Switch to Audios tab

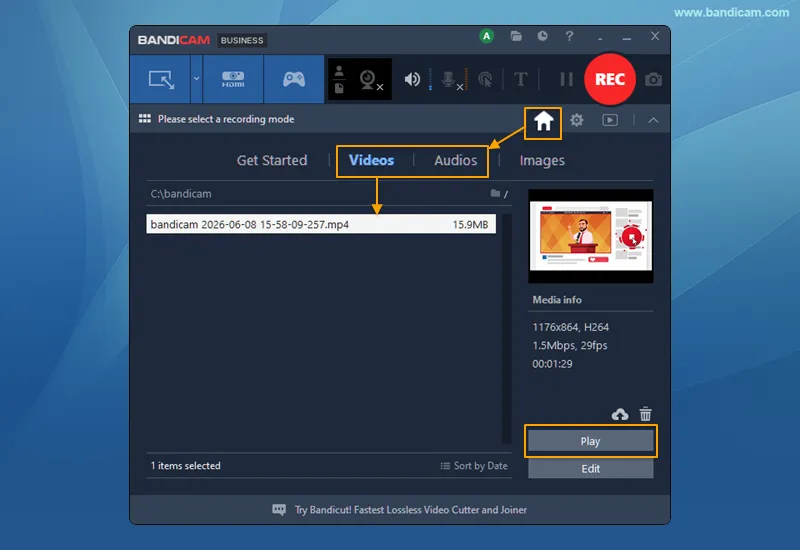click(455, 160)
